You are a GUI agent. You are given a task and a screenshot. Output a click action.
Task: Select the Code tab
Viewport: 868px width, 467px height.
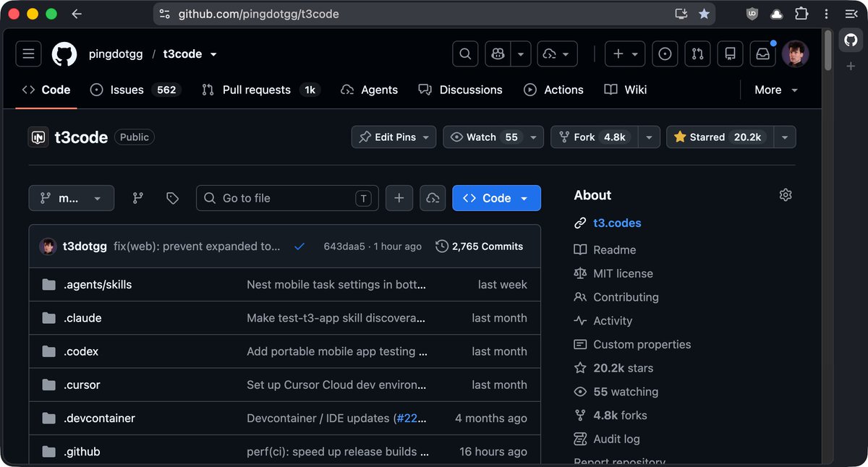(46, 90)
